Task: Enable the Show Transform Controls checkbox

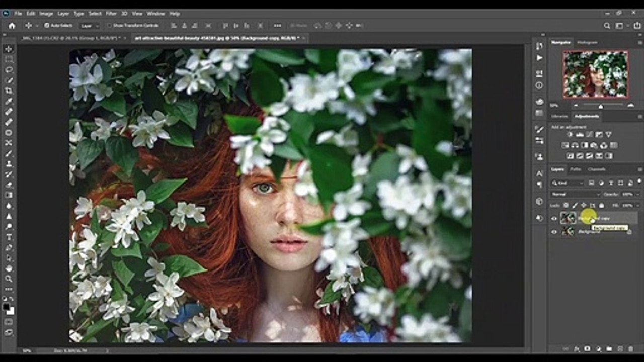Action: [x=109, y=26]
